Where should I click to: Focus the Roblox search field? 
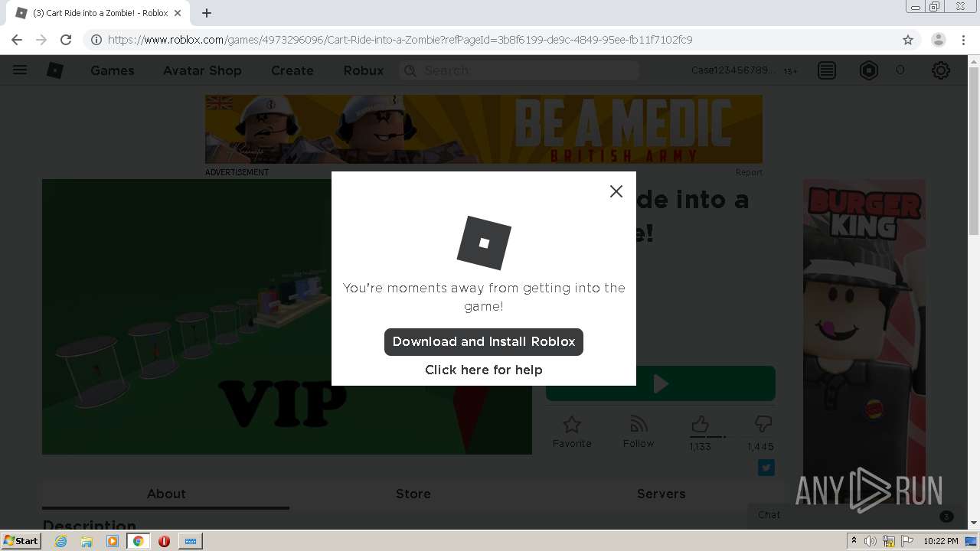(519, 70)
